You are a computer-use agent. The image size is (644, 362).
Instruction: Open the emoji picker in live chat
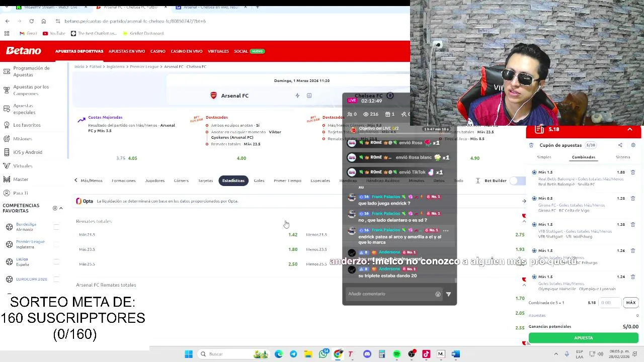pos(438,294)
